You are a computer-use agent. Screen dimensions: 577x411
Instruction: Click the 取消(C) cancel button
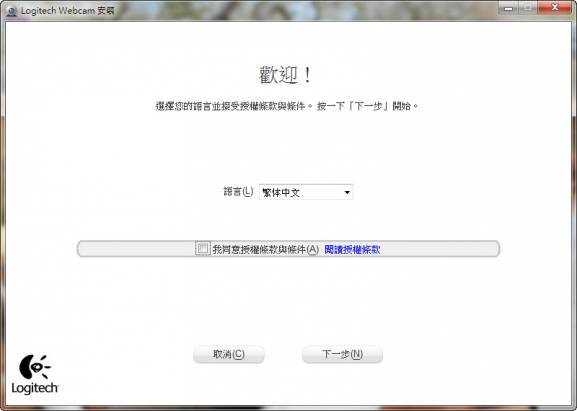(x=229, y=354)
